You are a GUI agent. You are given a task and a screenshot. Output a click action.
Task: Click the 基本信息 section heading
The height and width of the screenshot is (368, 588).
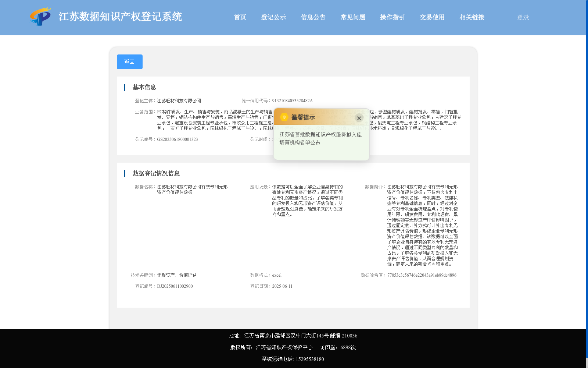tap(144, 87)
